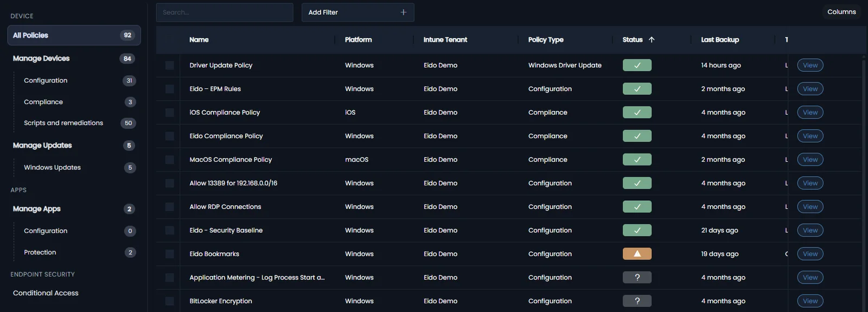Sort by the Policy Type column header
868x312 pixels.
click(546, 40)
